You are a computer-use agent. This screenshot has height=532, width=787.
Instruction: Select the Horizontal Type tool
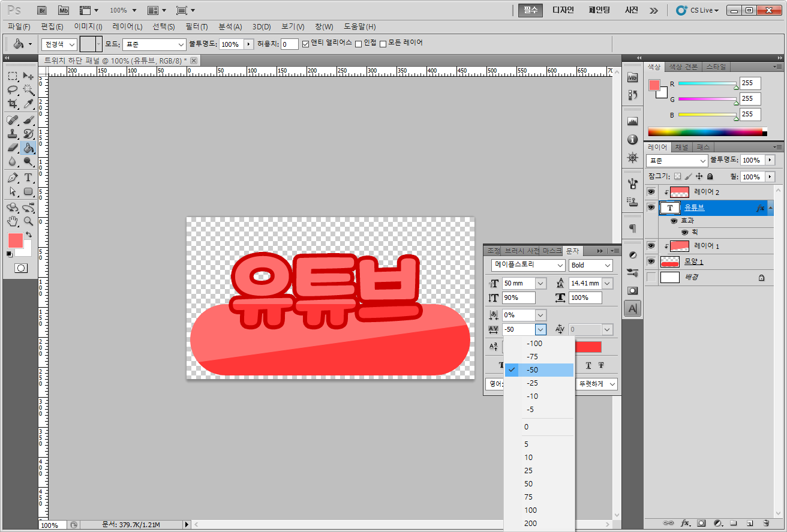tap(28, 178)
